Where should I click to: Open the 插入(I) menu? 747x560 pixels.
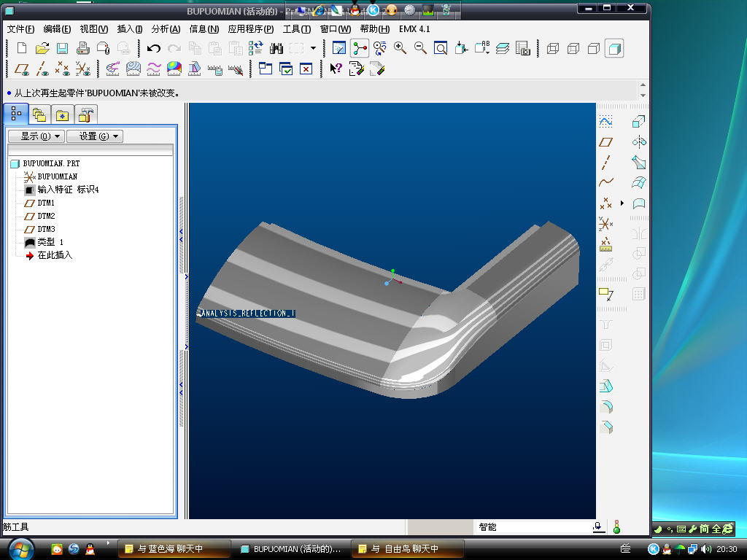pos(130,29)
